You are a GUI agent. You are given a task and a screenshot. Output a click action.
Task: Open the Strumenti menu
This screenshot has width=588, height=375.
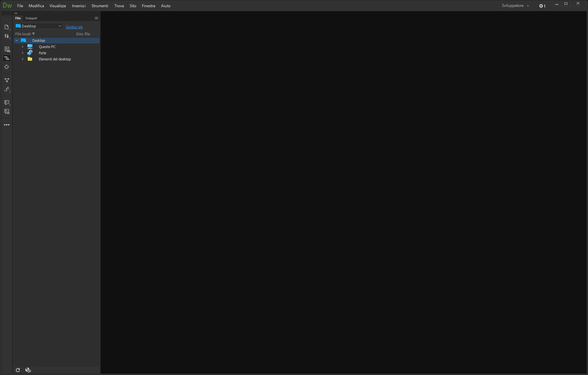pyautogui.click(x=100, y=6)
